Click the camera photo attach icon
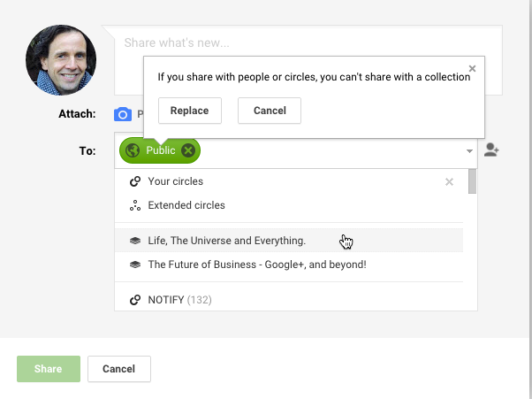Screen dimensions: 532x399 click(123, 114)
